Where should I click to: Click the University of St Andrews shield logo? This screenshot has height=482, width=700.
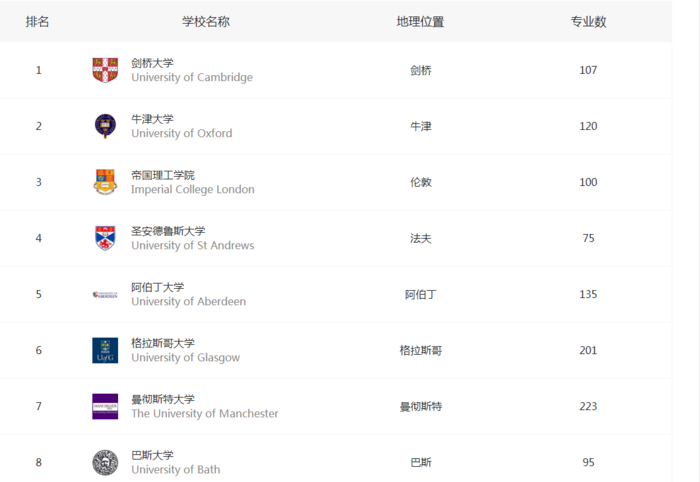point(105,238)
